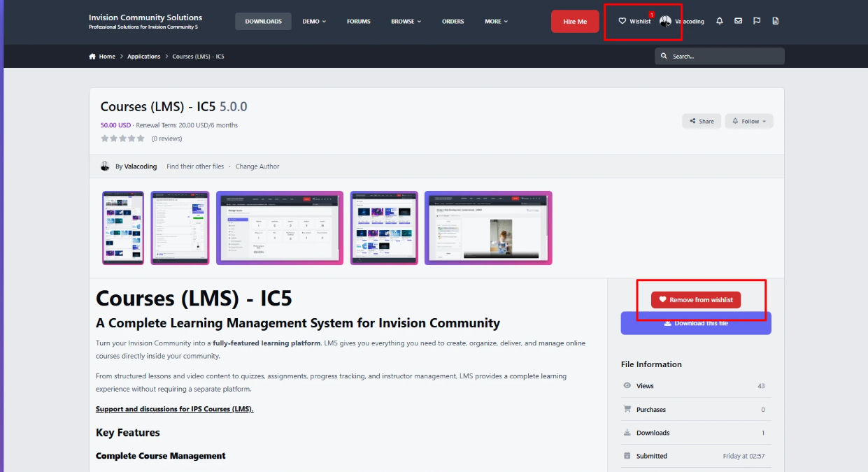Click the Key Features heading

click(128, 432)
